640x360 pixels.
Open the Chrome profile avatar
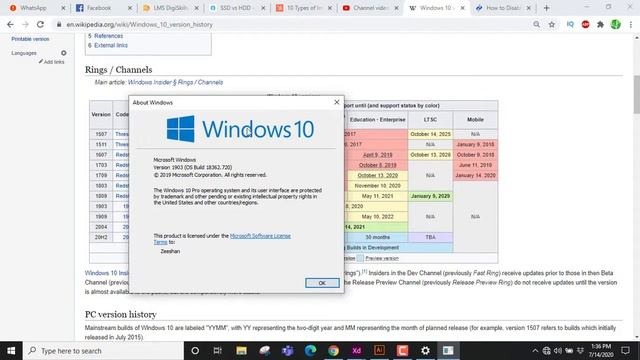click(x=616, y=24)
